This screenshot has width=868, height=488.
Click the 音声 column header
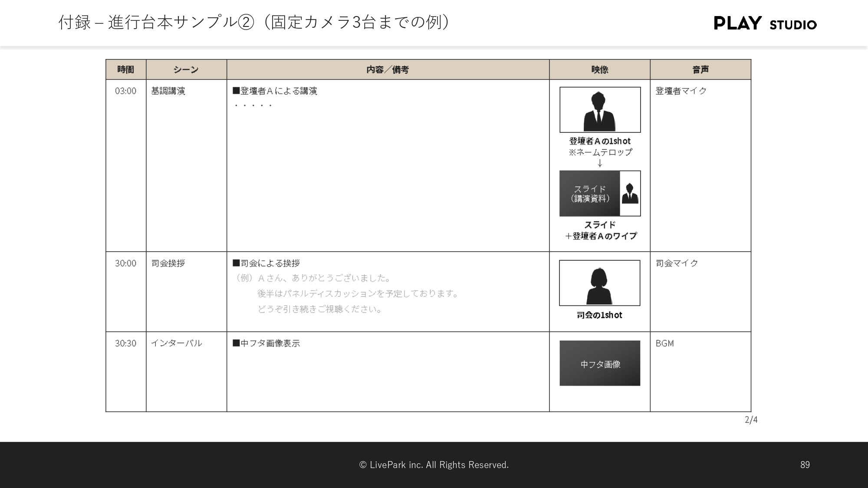pos(700,69)
